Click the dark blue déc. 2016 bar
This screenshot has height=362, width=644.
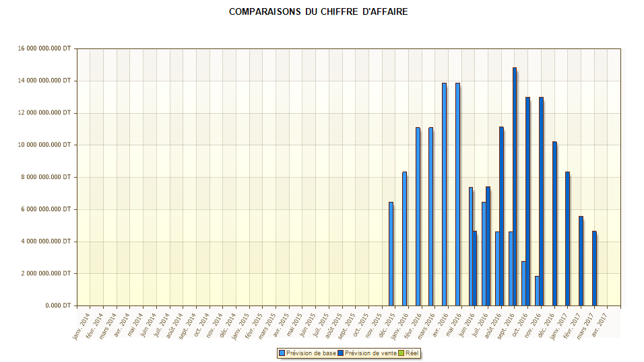pos(554,223)
